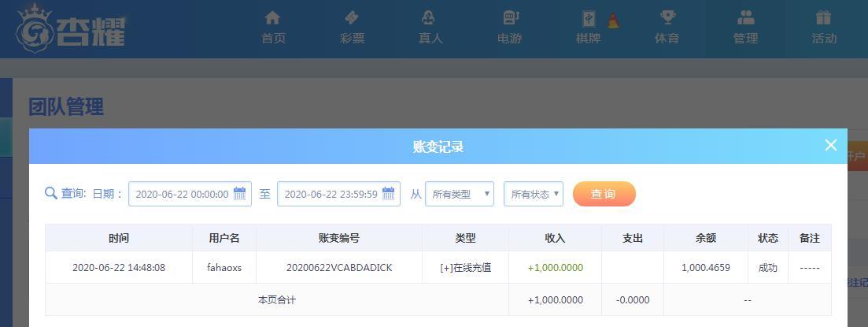This screenshot has height=327, width=868.
Task: Go to 电游 menu label
Action: [x=509, y=39]
